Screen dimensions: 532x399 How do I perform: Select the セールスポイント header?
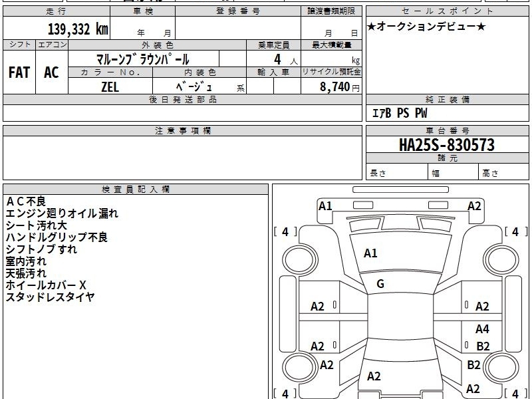tap(447, 11)
